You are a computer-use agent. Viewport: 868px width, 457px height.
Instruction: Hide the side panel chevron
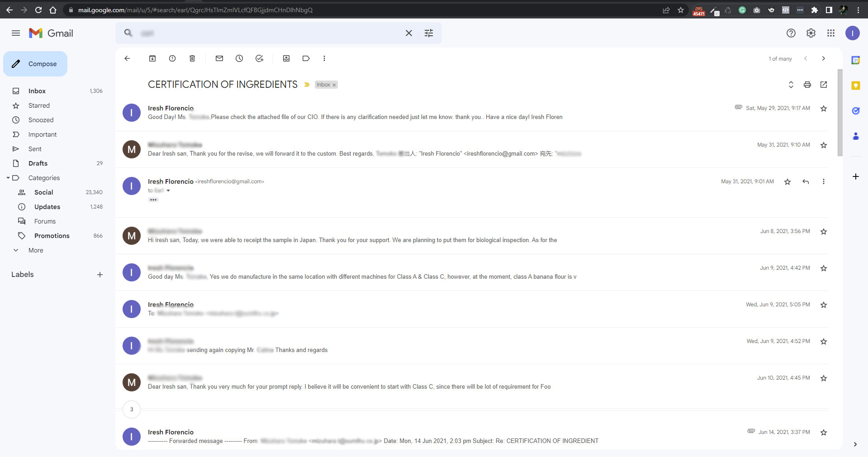click(855, 444)
